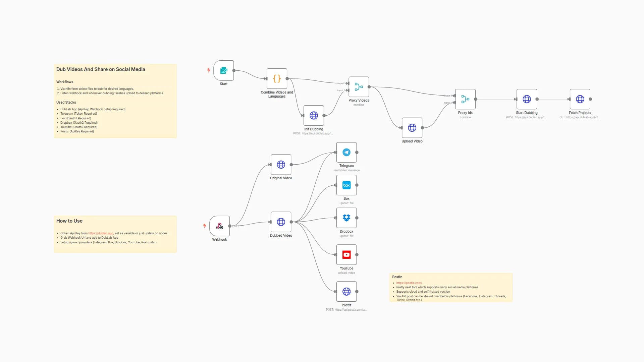Screen dimensions: 644x362
Task: Select the Init Dubbing HTTP request node
Action: pos(314,115)
